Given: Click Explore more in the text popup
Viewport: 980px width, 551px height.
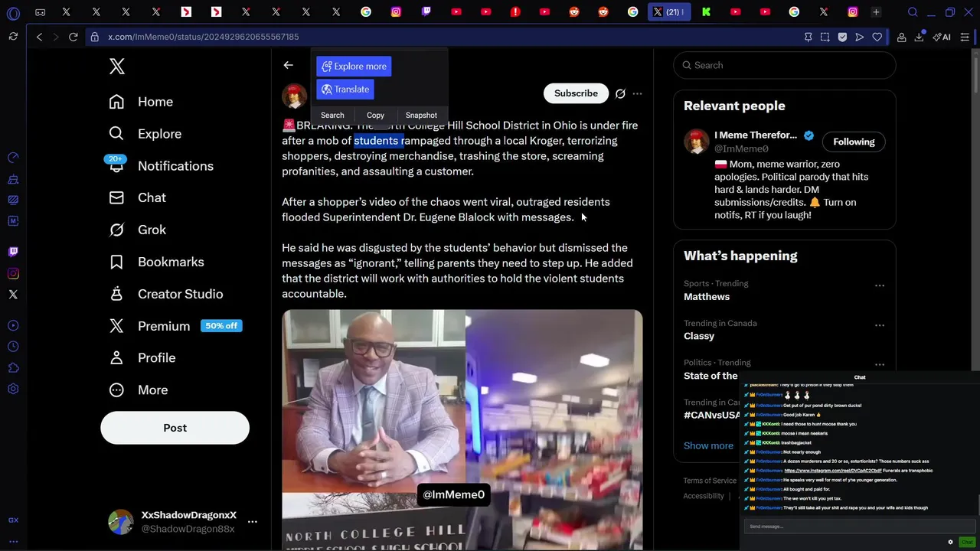Looking at the screenshot, I should pyautogui.click(x=354, y=67).
